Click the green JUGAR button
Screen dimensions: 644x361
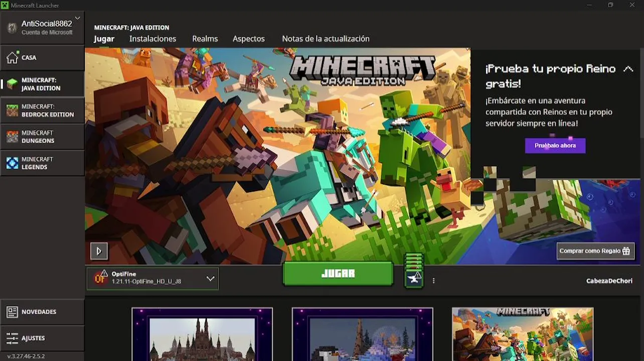338,274
